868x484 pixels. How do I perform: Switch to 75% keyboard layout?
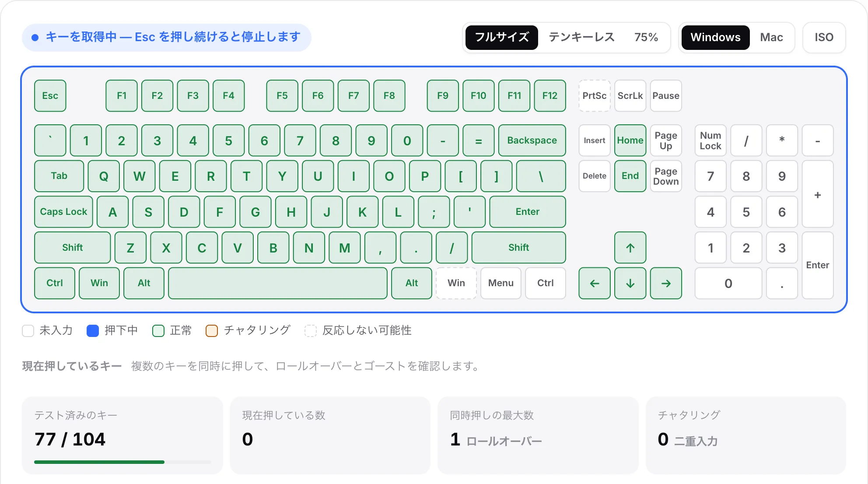[x=646, y=37]
